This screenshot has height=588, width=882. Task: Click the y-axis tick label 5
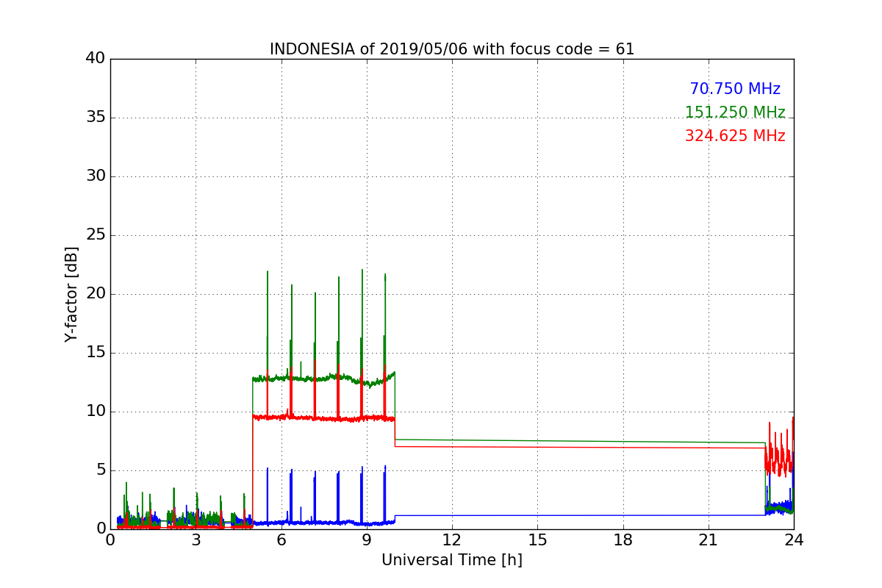point(101,470)
